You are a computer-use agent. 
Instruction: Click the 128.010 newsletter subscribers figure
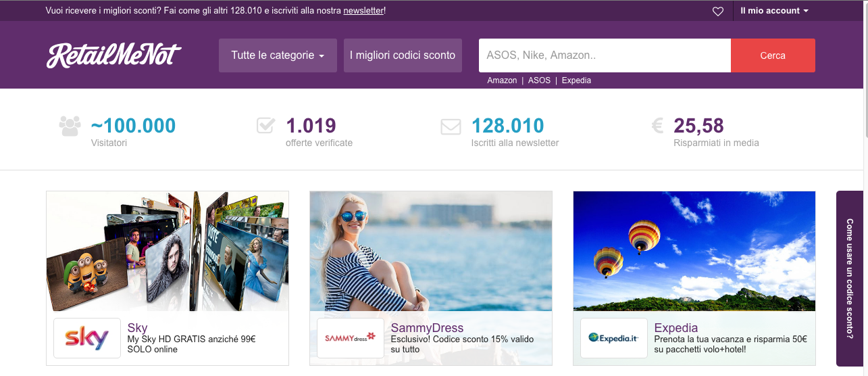tap(507, 126)
